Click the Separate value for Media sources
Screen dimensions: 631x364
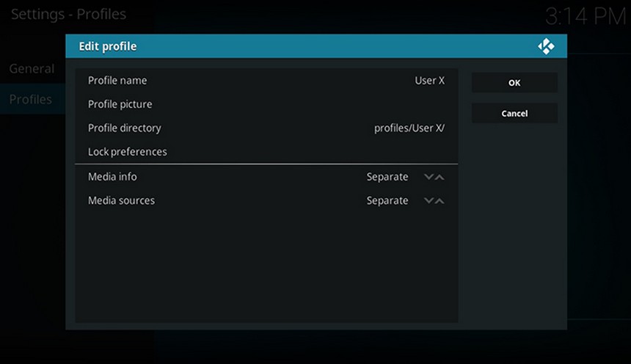(387, 200)
